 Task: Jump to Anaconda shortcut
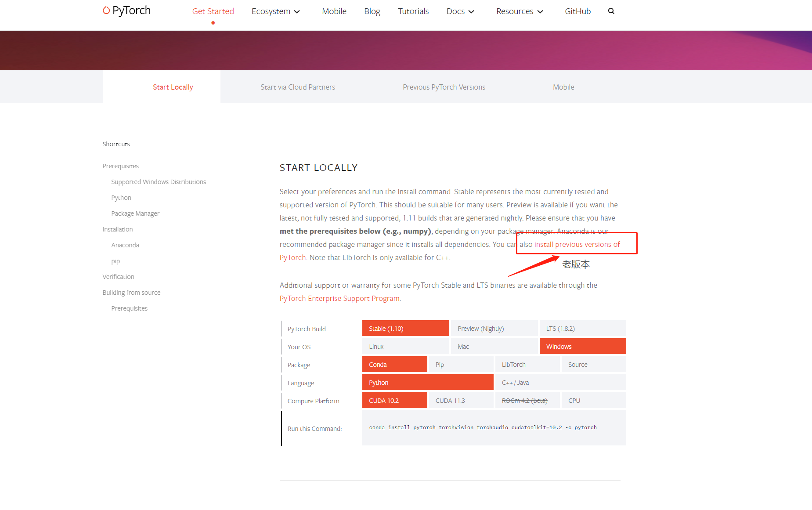(125, 245)
